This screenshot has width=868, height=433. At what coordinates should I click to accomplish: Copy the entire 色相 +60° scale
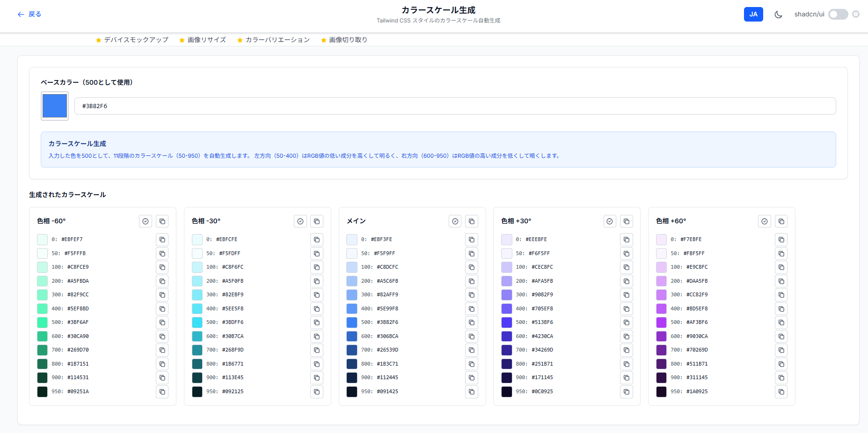point(781,221)
